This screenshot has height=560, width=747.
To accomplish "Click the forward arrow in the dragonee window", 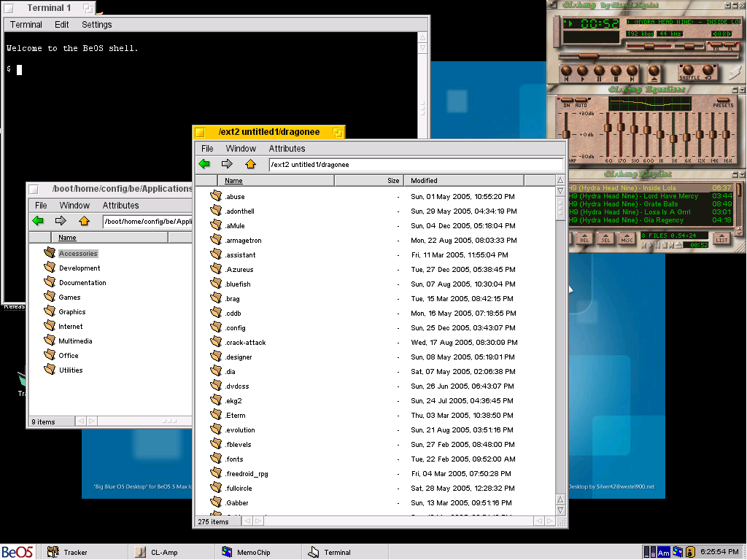I will coord(228,164).
